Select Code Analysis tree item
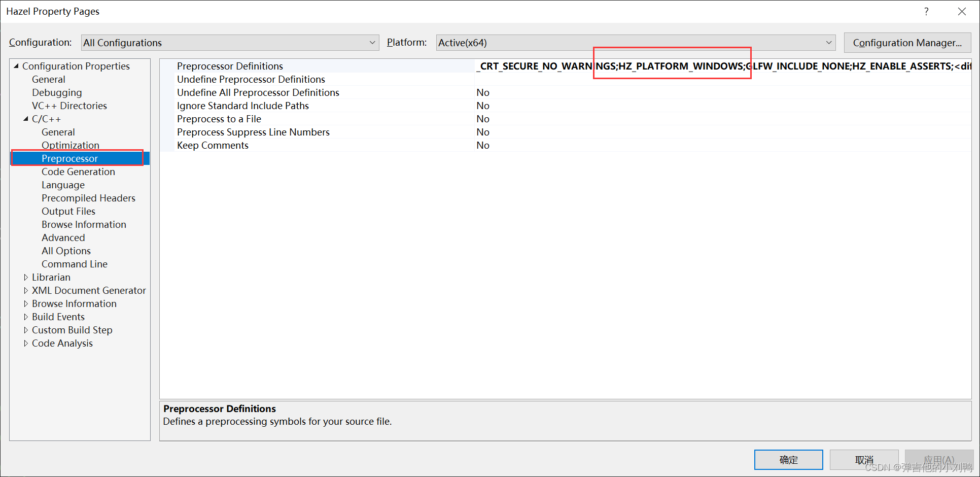This screenshot has height=477, width=980. coord(62,343)
